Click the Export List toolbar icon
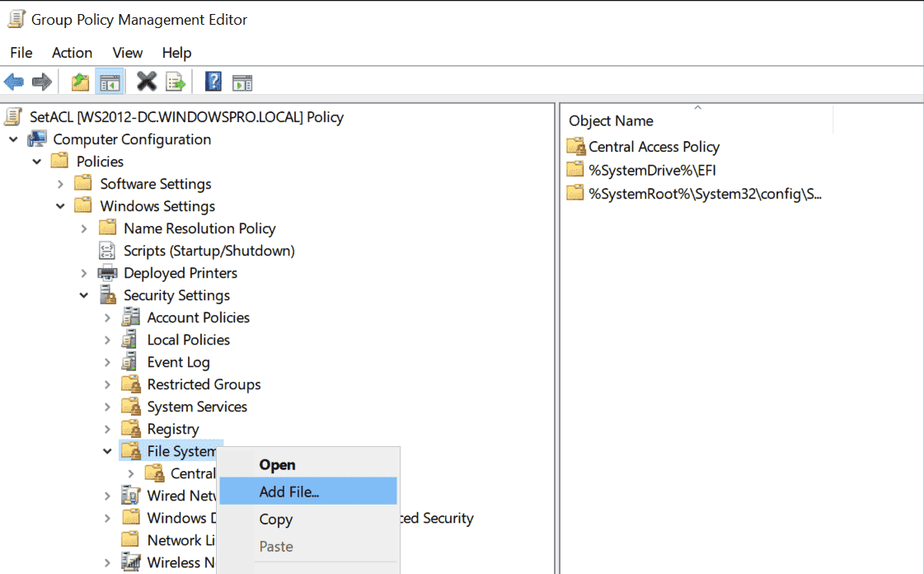The height and width of the screenshot is (574, 924). (175, 82)
